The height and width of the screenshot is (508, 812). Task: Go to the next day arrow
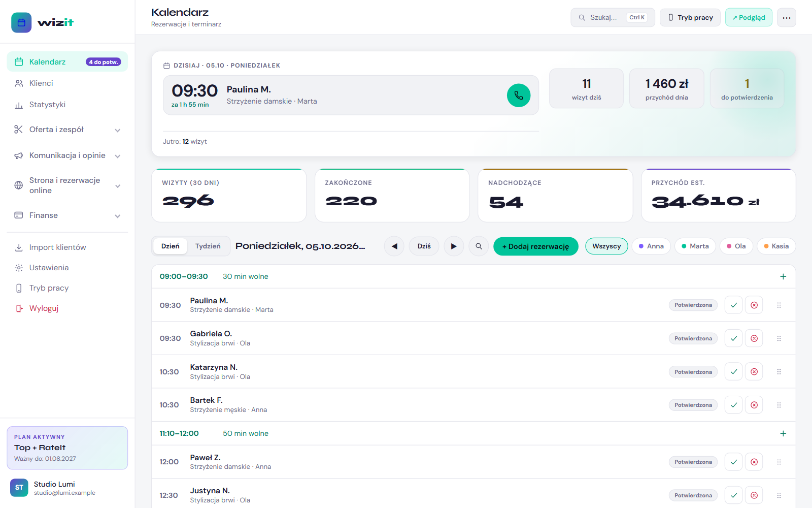(454, 246)
